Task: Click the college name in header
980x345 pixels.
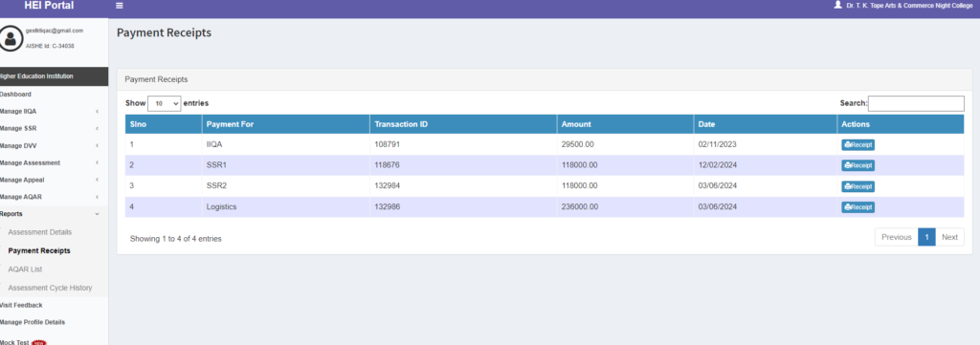Action: [909, 6]
